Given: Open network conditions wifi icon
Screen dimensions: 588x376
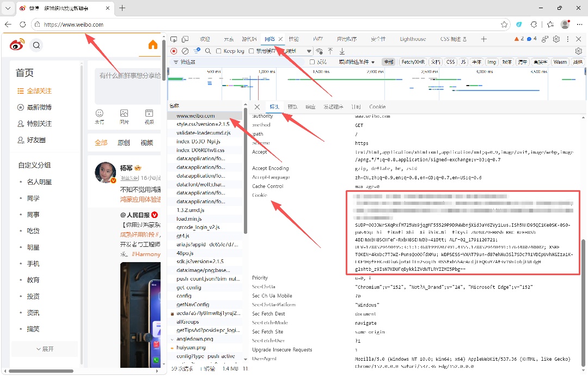Looking at the screenshot, I should (319, 51).
